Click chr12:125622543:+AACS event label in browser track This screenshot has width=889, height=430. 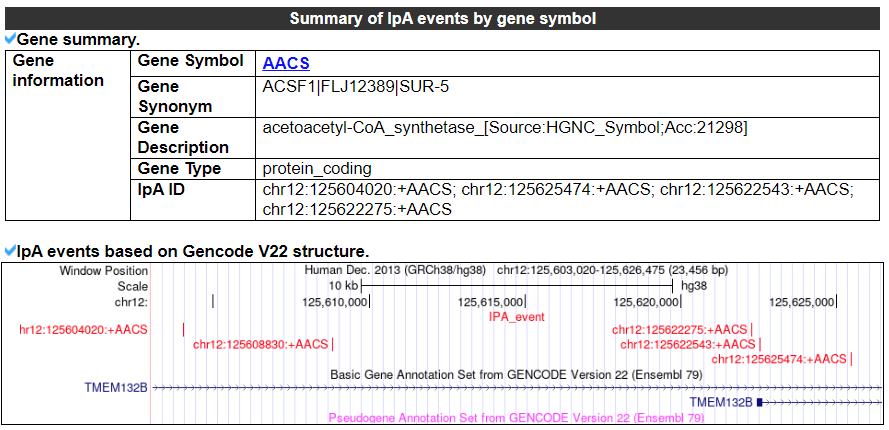pyautogui.click(x=687, y=345)
